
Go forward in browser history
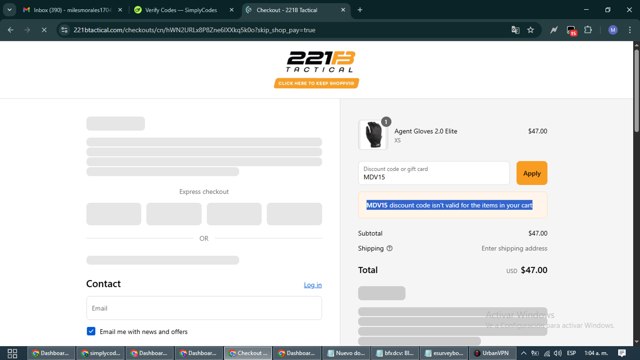pos(27,30)
